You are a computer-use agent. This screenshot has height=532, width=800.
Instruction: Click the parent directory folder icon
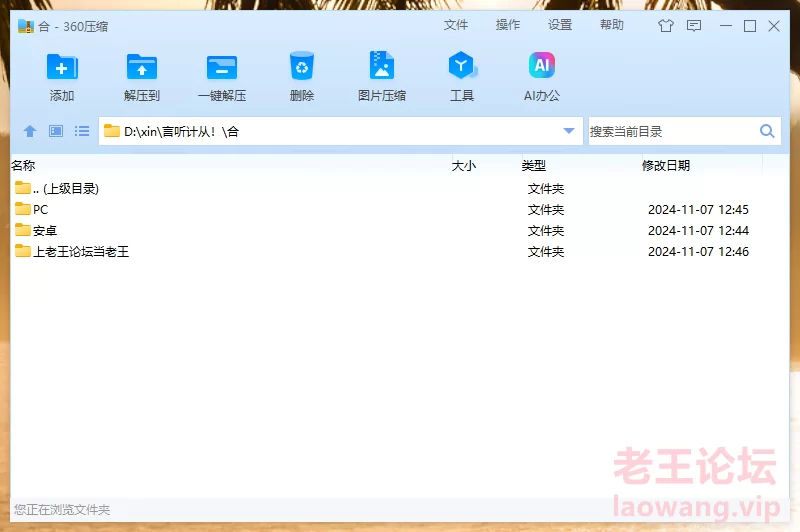[x=22, y=188]
